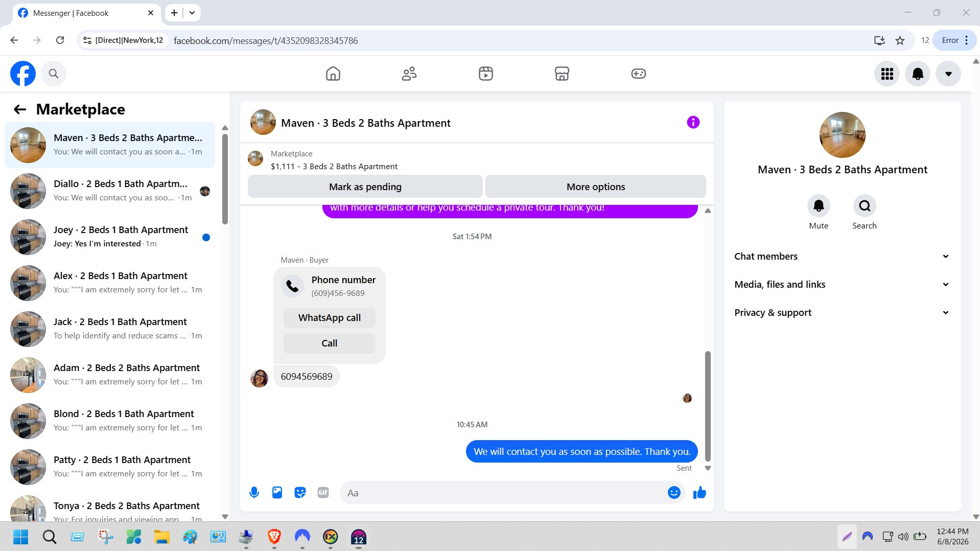
Task: Open the Reels video icon
Action: pos(485,74)
